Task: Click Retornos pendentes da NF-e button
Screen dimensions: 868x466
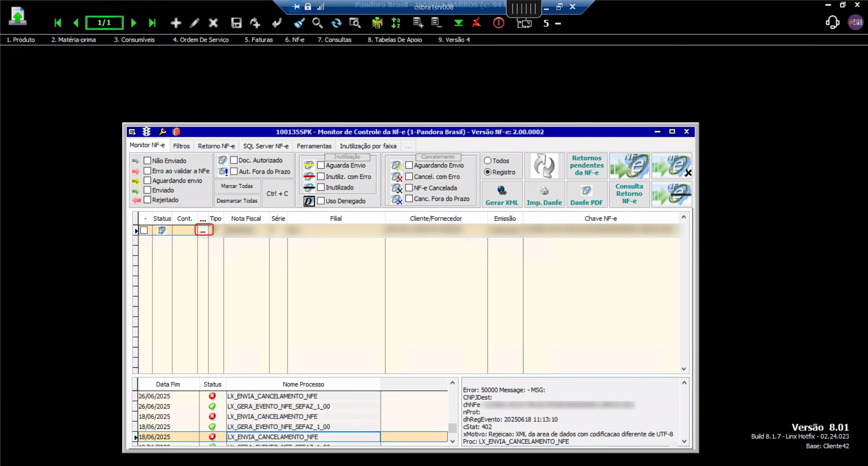Action: (586, 166)
